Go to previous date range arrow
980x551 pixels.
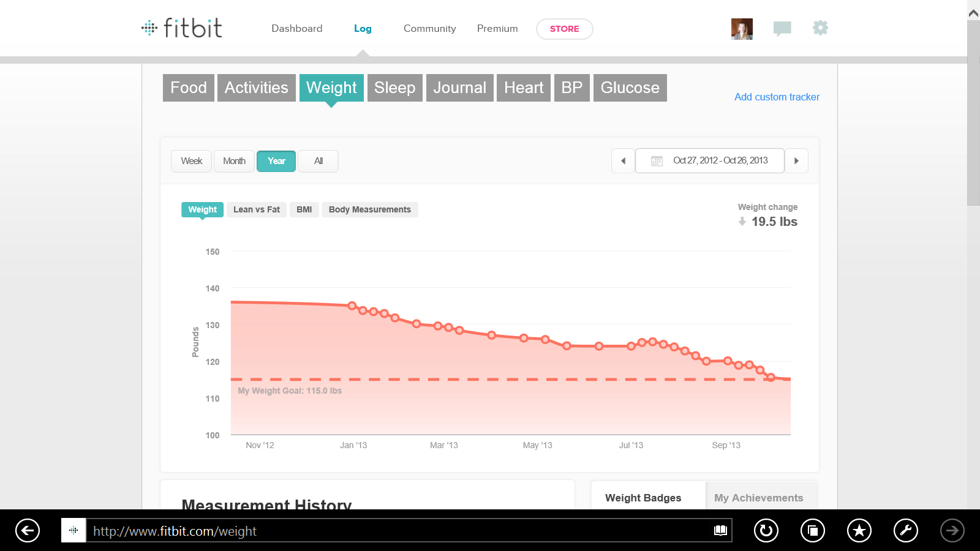point(623,161)
